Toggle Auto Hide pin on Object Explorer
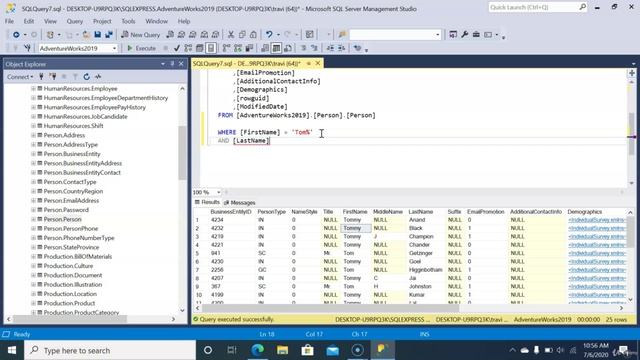The image size is (640, 360). point(172,64)
